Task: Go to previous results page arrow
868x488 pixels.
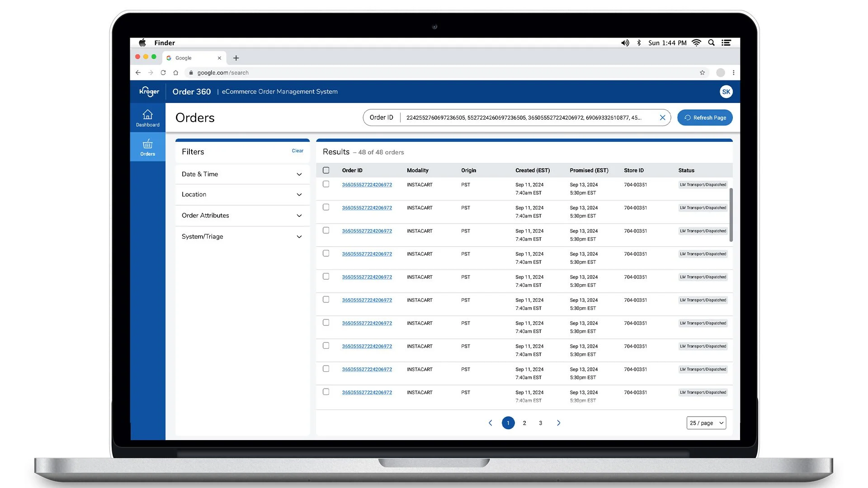Action: (491, 423)
